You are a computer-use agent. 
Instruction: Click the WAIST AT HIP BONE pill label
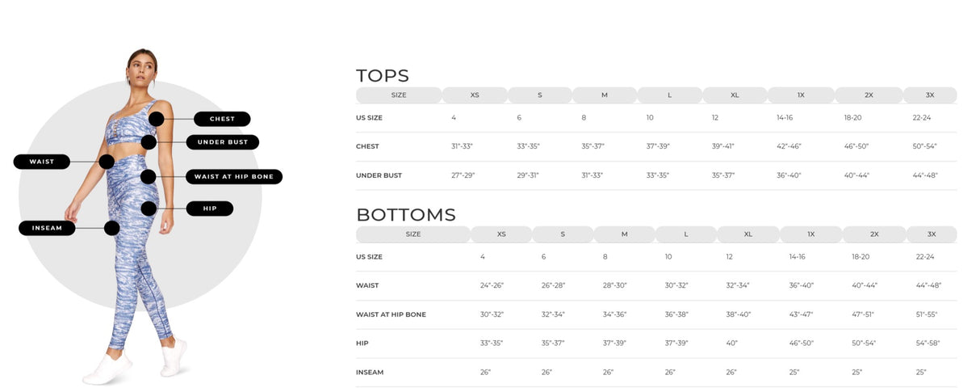click(x=233, y=176)
